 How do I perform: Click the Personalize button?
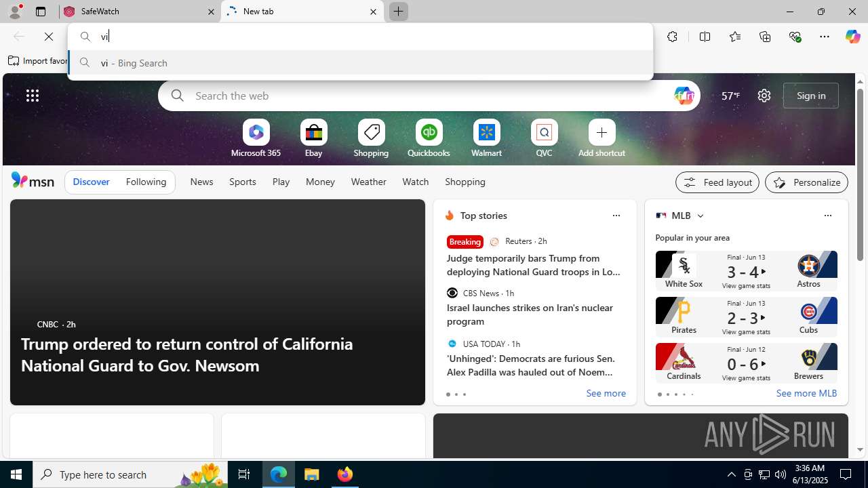pyautogui.click(x=806, y=182)
